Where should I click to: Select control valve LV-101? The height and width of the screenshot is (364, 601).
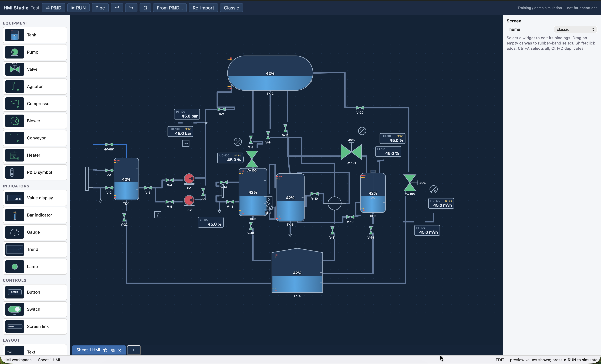tap(351, 152)
